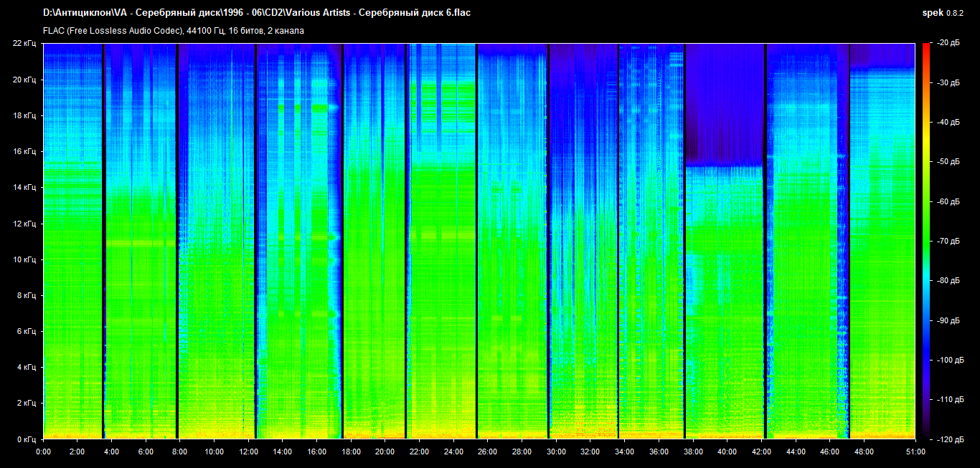The width and height of the screenshot is (980, 468).
Task: Click the -40 дБ level scale label
Action: (x=948, y=123)
